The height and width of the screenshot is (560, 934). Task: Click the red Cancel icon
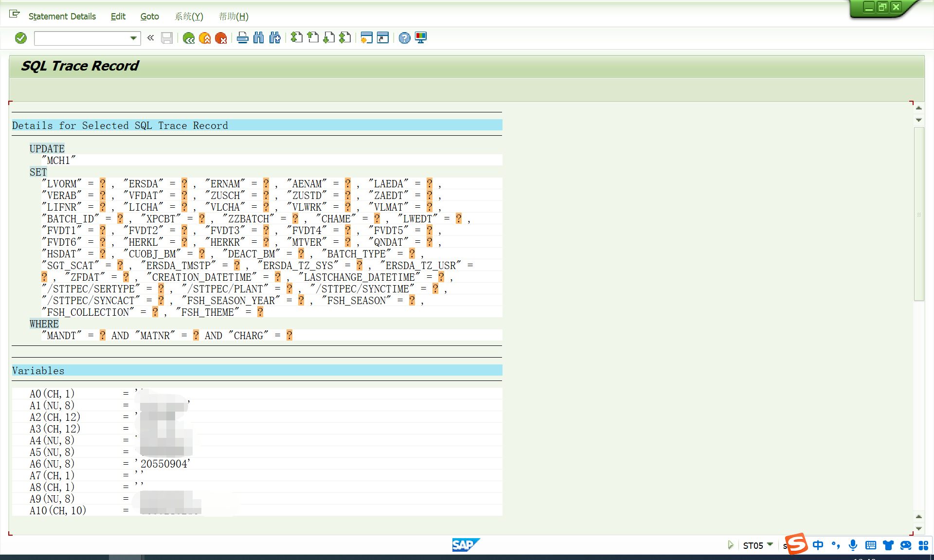[x=221, y=38]
